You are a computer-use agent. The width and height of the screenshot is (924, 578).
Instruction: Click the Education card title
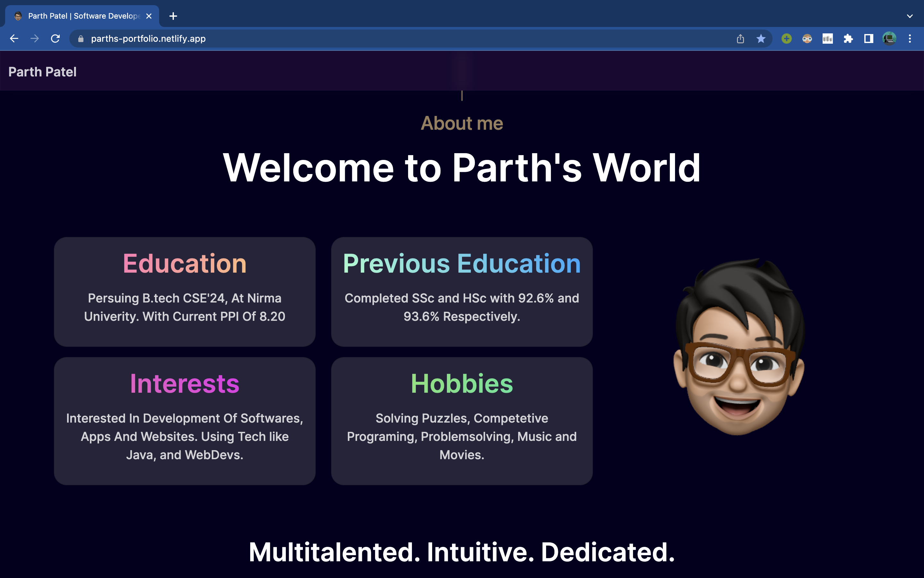click(x=185, y=263)
